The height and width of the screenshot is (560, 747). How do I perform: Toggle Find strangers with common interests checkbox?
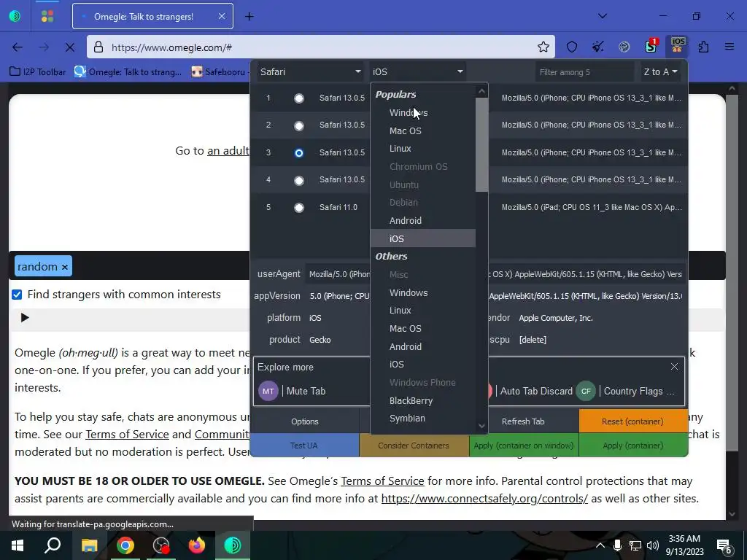coord(18,295)
